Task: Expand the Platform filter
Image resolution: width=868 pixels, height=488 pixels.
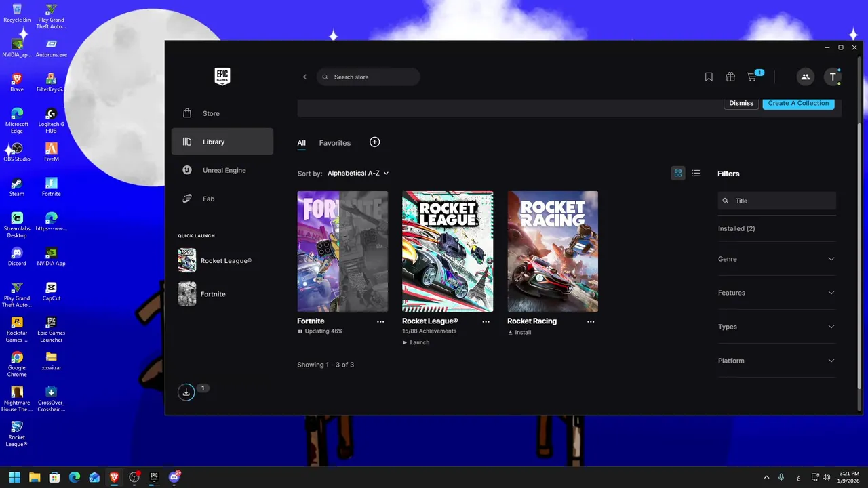Action: click(776, 361)
